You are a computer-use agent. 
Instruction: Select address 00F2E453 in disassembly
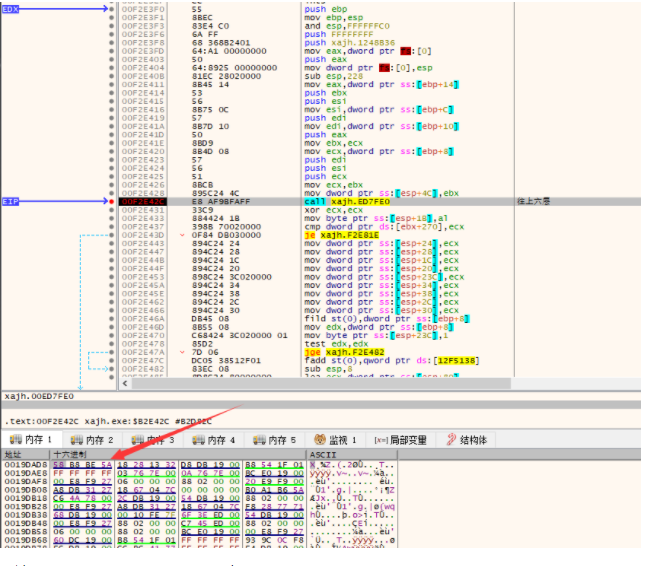click(143, 277)
